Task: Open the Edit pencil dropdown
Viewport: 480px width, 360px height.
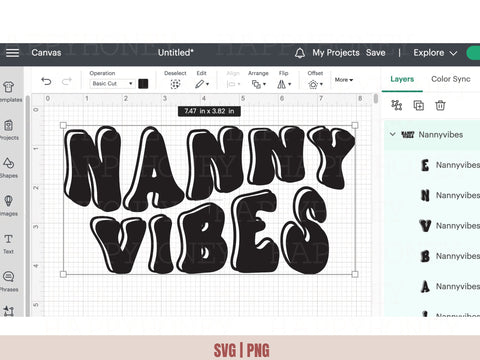Action: tap(202, 84)
